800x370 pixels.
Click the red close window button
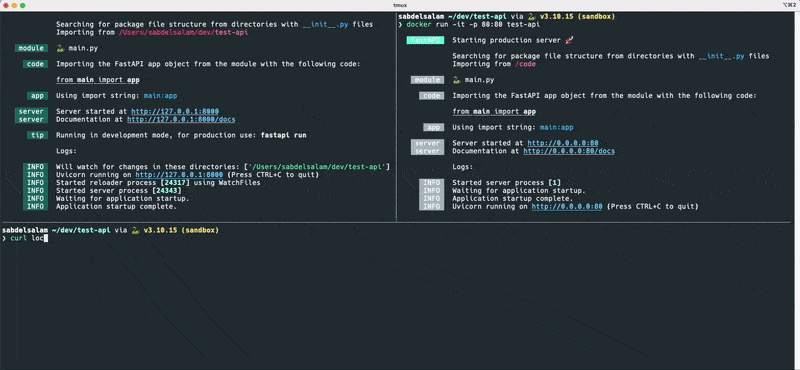[x=6, y=5]
